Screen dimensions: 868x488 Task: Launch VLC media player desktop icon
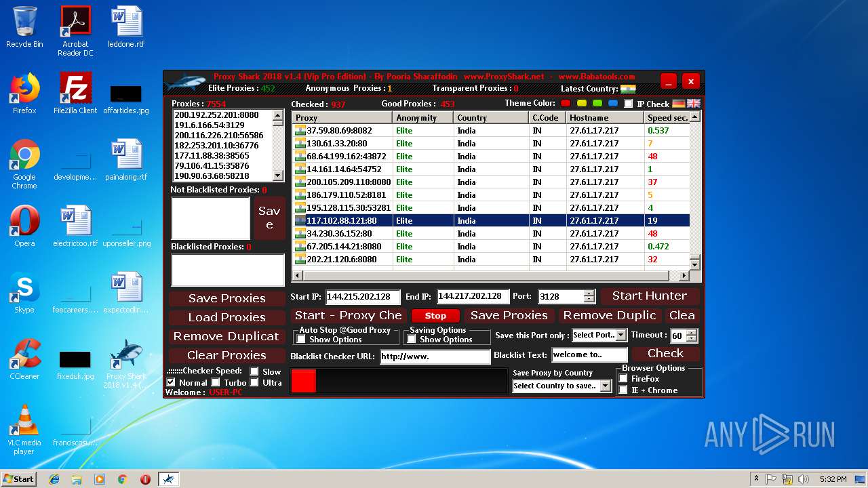(24, 430)
